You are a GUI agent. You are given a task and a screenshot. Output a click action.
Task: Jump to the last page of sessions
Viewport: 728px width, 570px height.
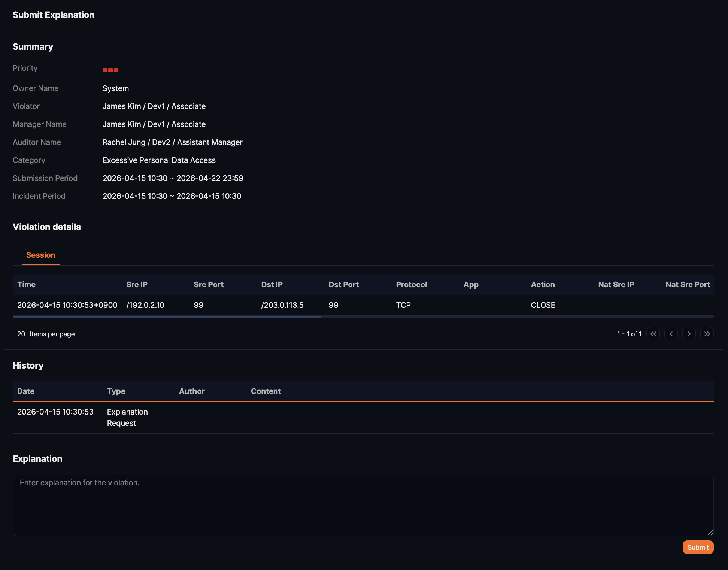[x=707, y=334]
